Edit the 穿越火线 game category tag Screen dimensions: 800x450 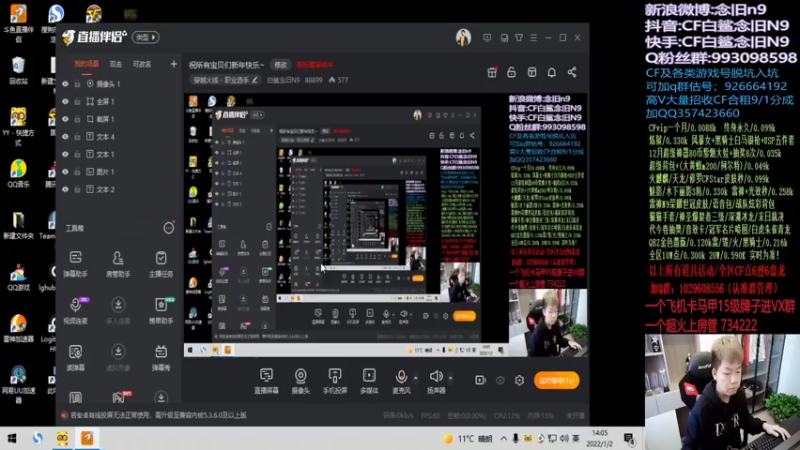[x=225, y=80]
